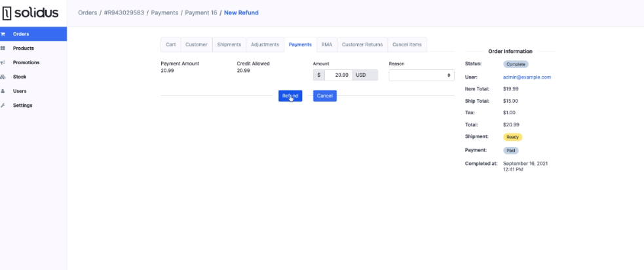The height and width of the screenshot is (270, 644).
Task: Open the Reason dropdown
Action: (x=421, y=75)
